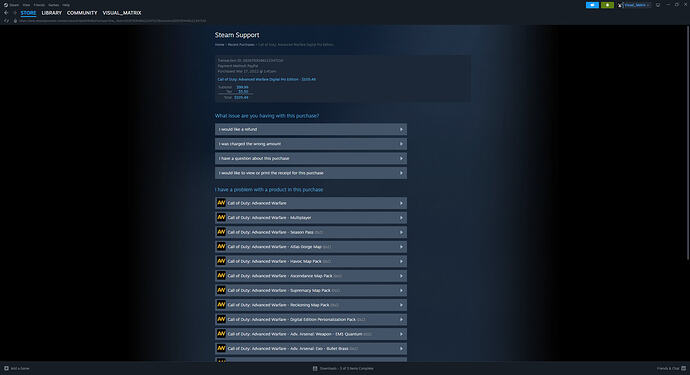Click the AW icon beside Digital Edition Personalization Pack
The image size is (690, 375).
pos(221,319)
